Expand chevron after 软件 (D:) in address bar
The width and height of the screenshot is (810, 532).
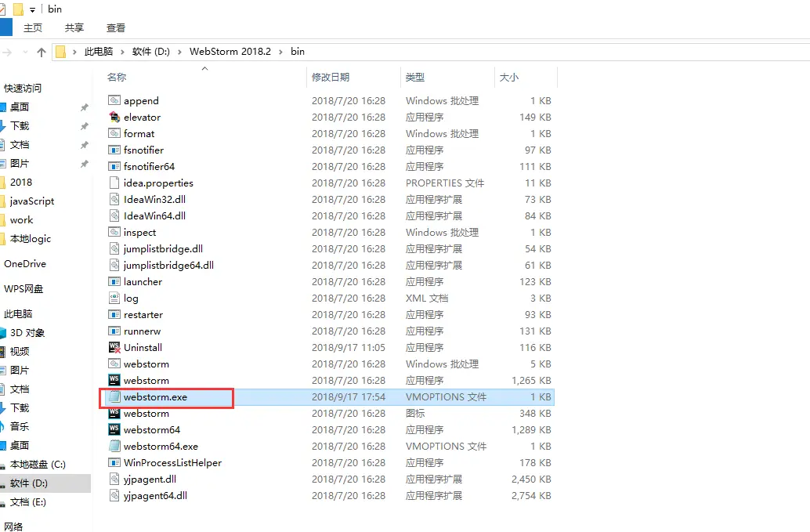(x=179, y=52)
